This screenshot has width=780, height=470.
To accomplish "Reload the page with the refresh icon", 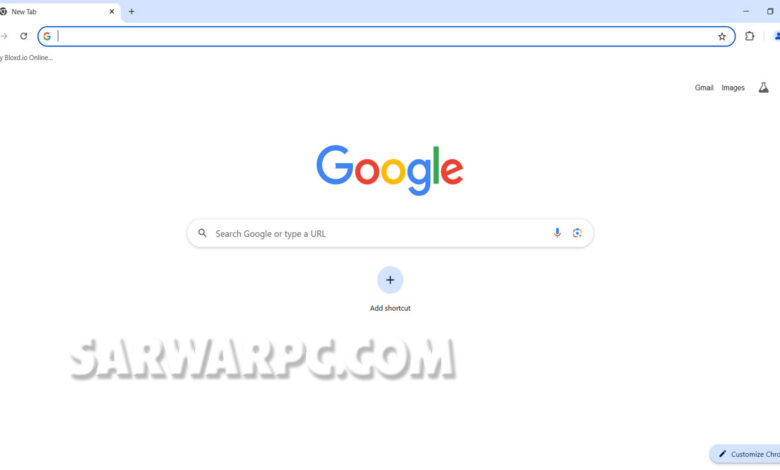I will click(x=23, y=36).
